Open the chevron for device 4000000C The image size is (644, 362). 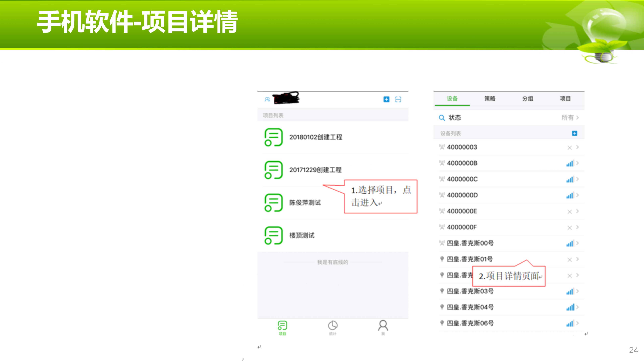(577, 179)
